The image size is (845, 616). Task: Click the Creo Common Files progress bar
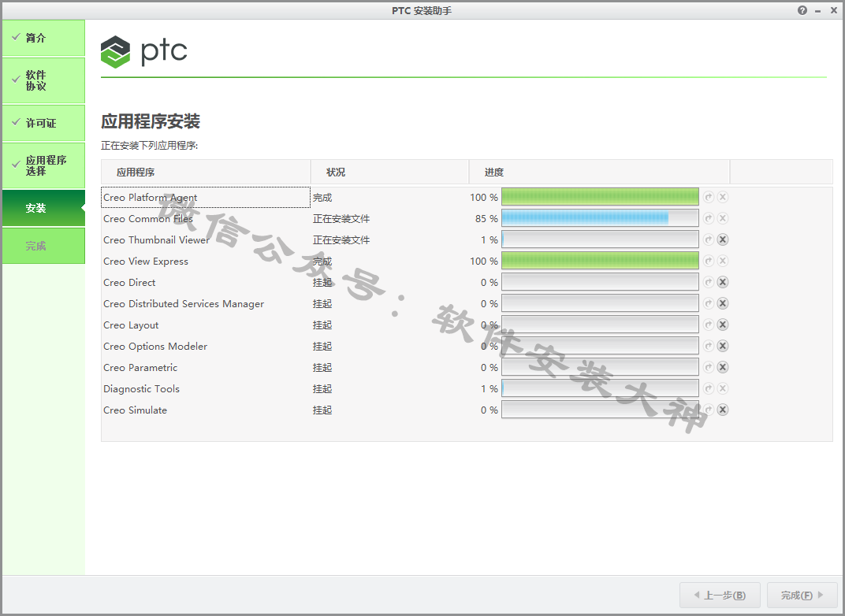coord(600,218)
